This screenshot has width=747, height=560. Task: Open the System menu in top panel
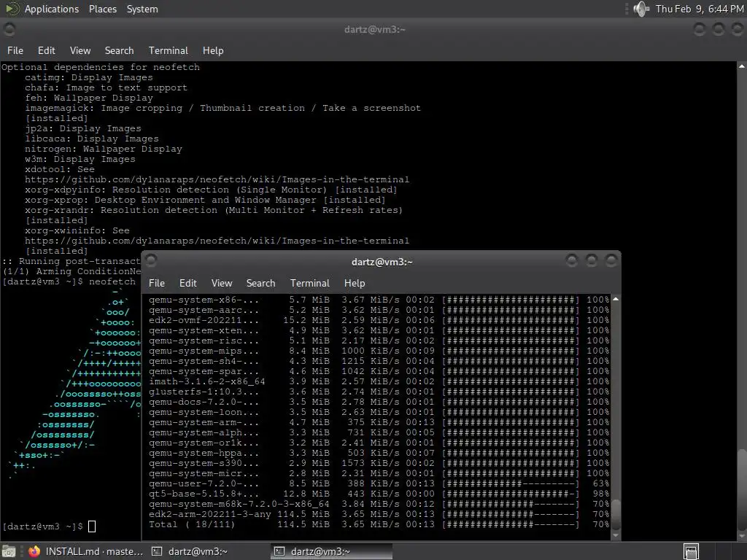coord(142,9)
